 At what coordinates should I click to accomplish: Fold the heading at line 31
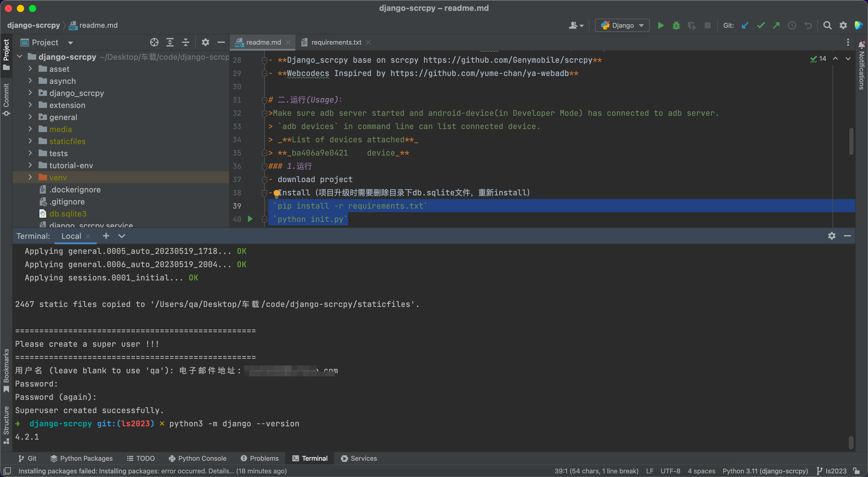(x=264, y=100)
